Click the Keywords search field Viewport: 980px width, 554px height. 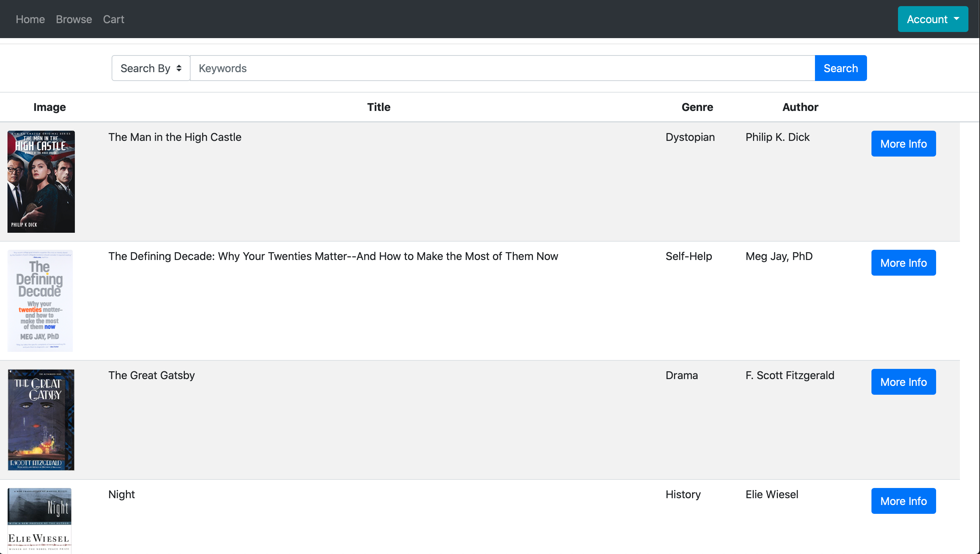point(502,68)
